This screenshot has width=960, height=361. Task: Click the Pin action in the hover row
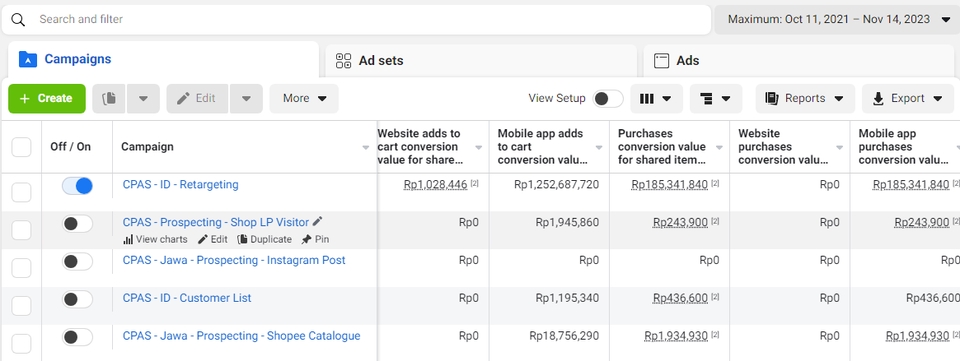(315, 239)
